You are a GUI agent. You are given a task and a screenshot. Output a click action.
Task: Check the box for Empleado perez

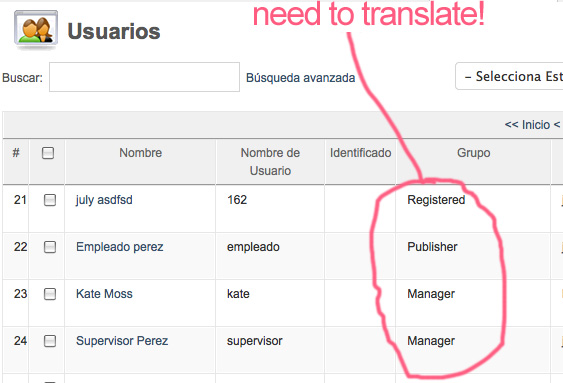point(50,247)
